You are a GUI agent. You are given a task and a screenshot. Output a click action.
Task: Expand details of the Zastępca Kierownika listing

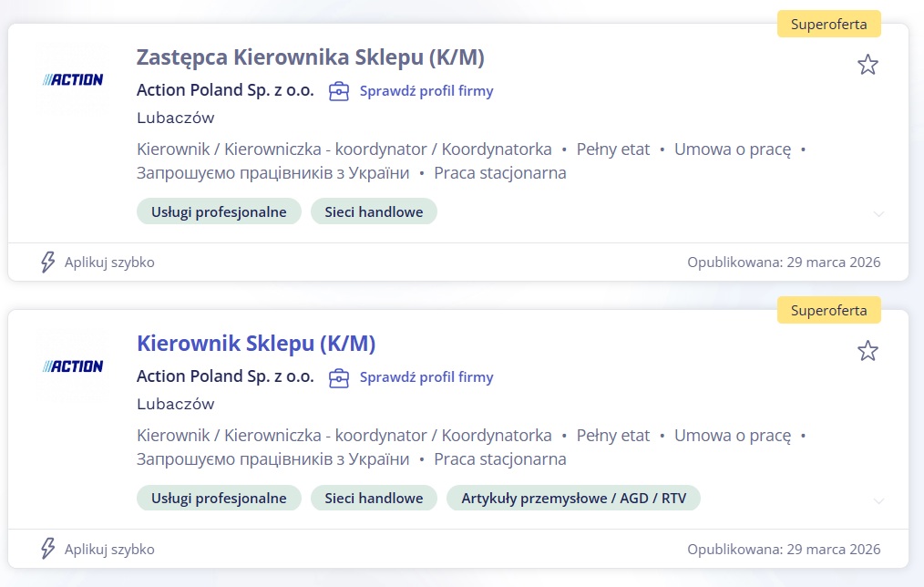coord(878,213)
